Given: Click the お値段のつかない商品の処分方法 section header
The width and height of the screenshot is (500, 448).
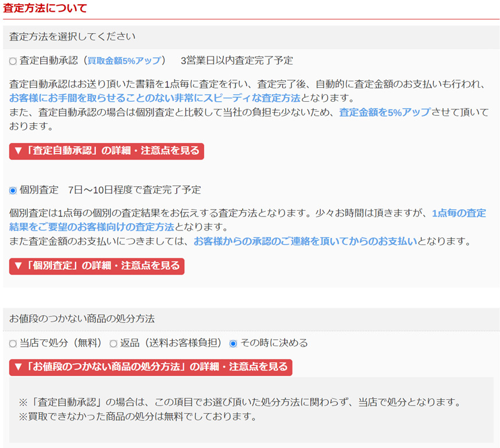Looking at the screenshot, I should (x=82, y=319).
